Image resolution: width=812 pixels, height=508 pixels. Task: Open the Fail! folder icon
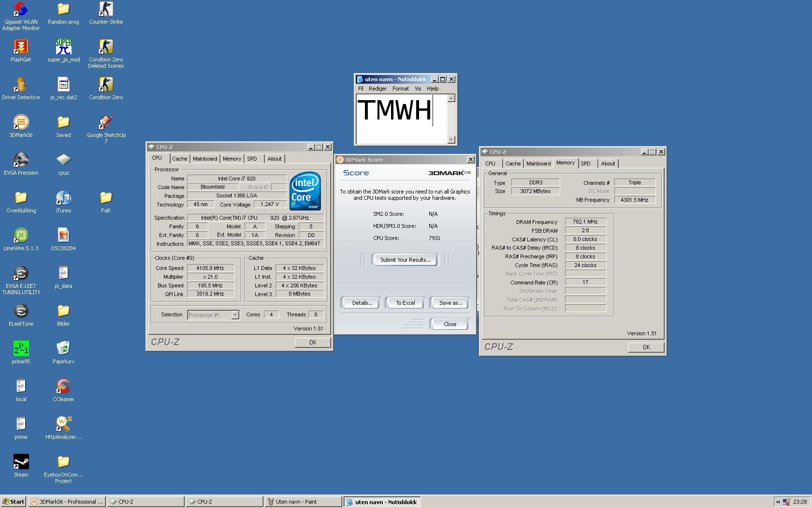tap(106, 202)
